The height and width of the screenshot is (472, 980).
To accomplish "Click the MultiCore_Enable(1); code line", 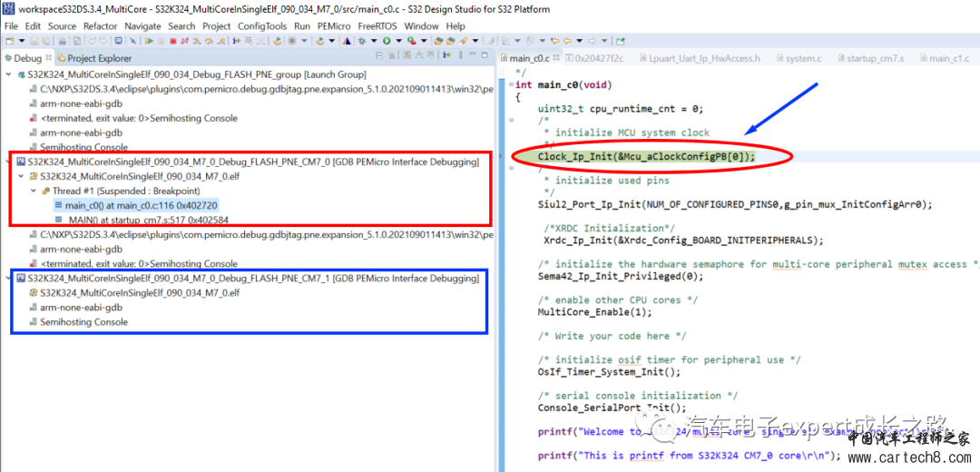I will [594, 312].
